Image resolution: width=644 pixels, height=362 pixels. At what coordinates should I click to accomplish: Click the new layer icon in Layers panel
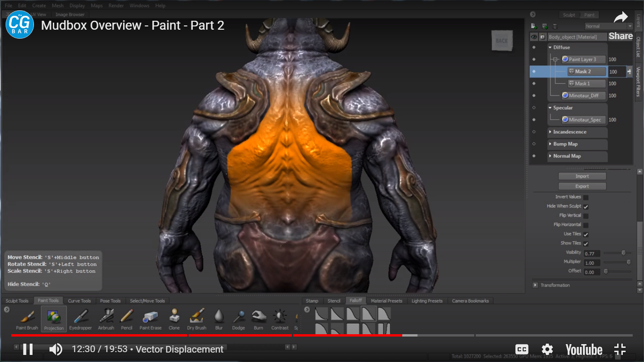point(534,26)
